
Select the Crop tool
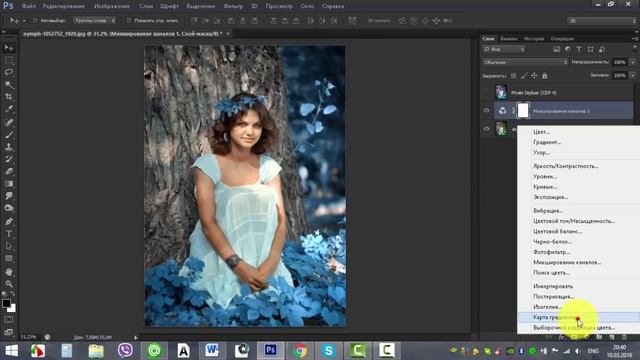point(9,97)
